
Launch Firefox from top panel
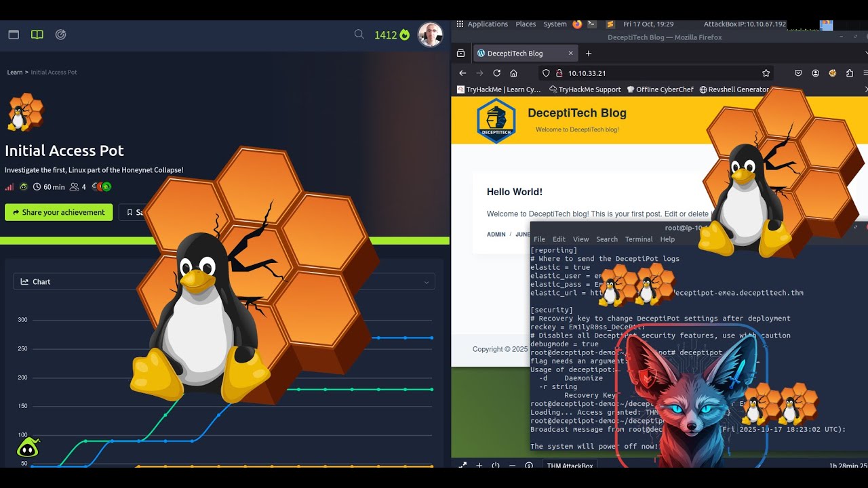click(x=577, y=24)
